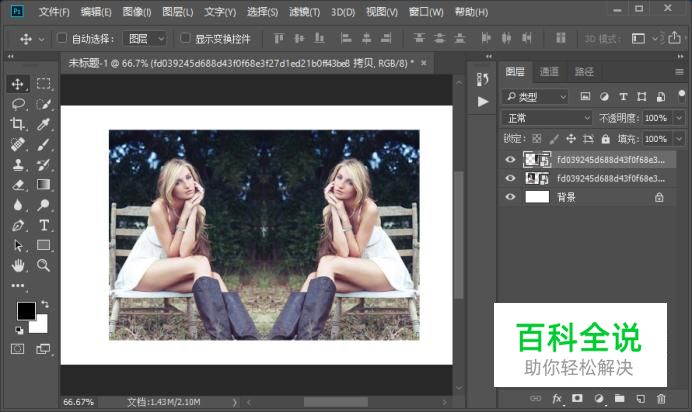Select the Hand tool
Viewport: 692px width, 412px height.
(18, 265)
